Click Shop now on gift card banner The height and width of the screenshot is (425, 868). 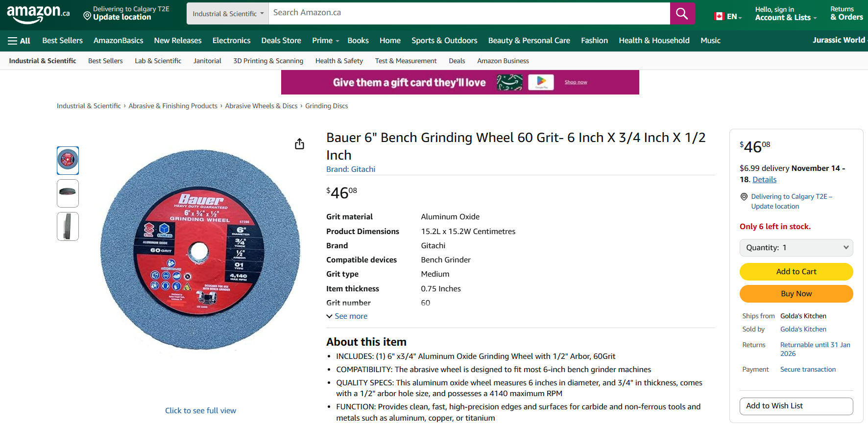point(576,82)
